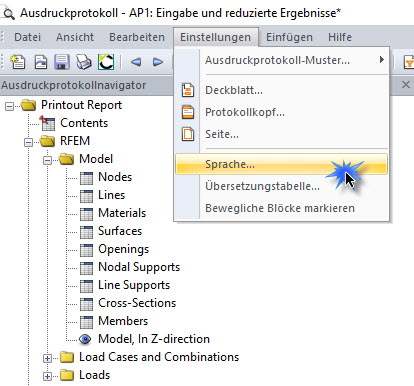414x386 pixels.
Task: Open the Ansicht menu
Action: 75,37
